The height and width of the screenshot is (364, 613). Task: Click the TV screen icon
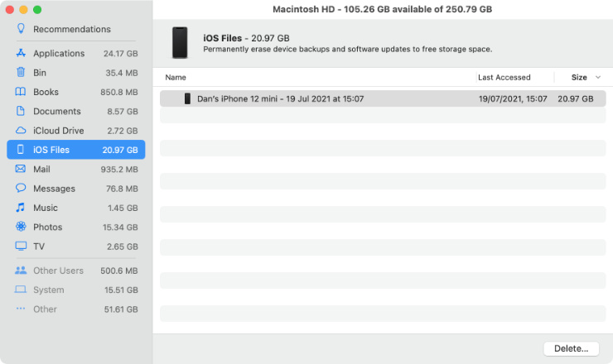(21, 246)
